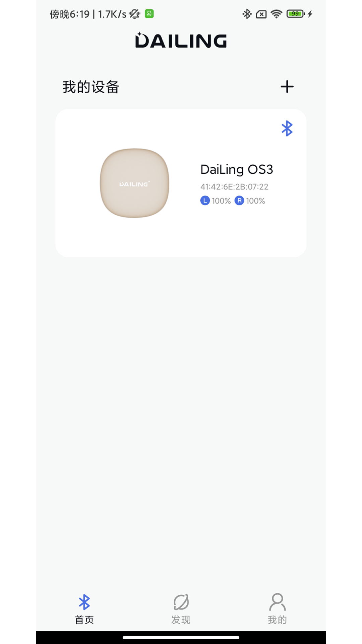Tap the battery 99 indicator
The image size is (362, 644).
point(295,14)
